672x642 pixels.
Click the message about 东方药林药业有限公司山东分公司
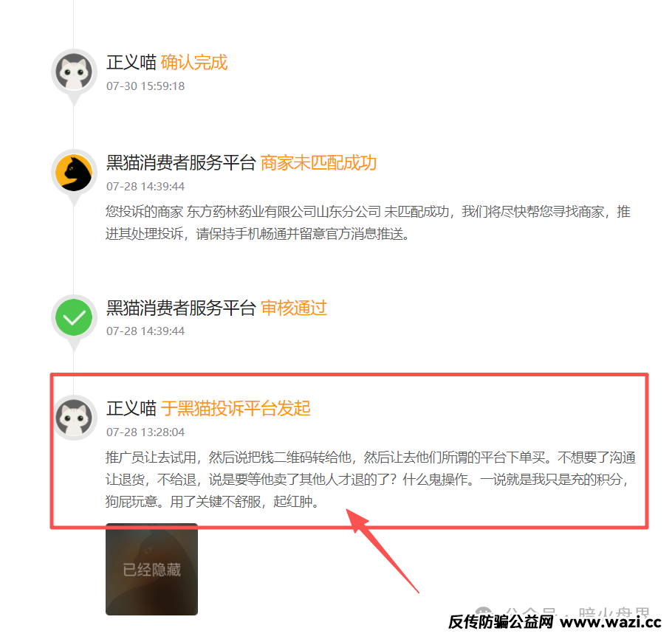pyautogui.click(x=368, y=223)
